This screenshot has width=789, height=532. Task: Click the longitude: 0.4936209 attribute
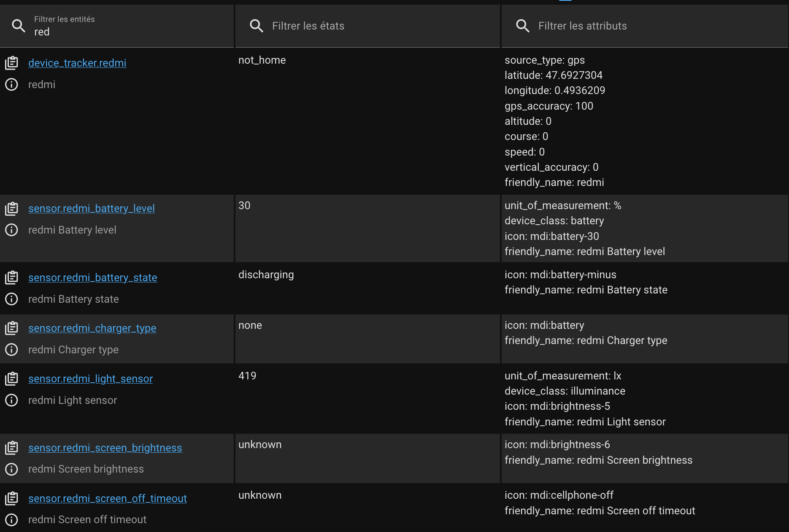coord(555,91)
